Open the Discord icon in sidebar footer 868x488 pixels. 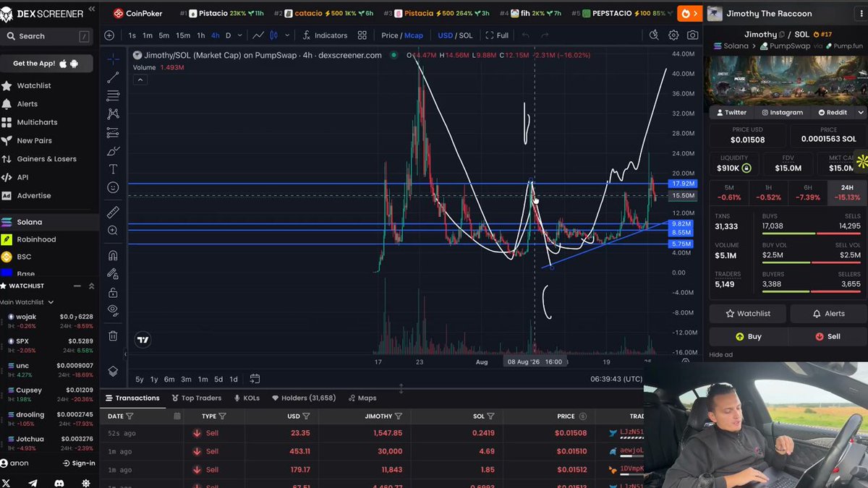(59, 483)
